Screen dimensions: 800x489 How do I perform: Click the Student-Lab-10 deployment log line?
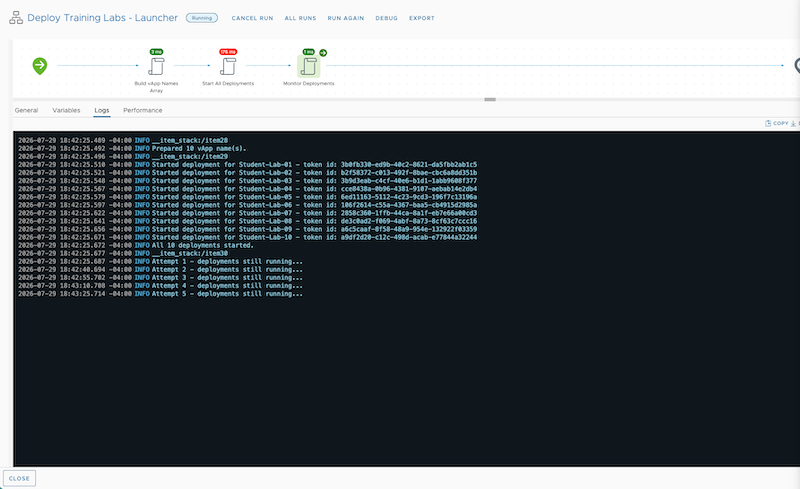coord(247,237)
